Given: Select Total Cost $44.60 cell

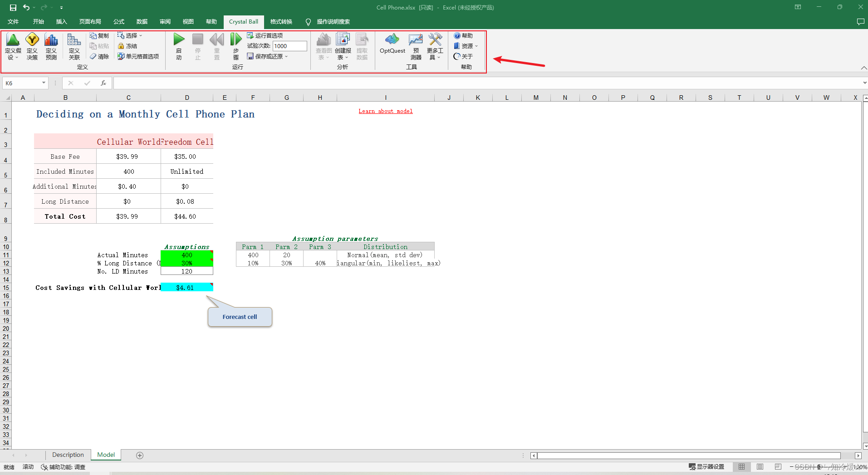Looking at the screenshot, I should pos(187,216).
